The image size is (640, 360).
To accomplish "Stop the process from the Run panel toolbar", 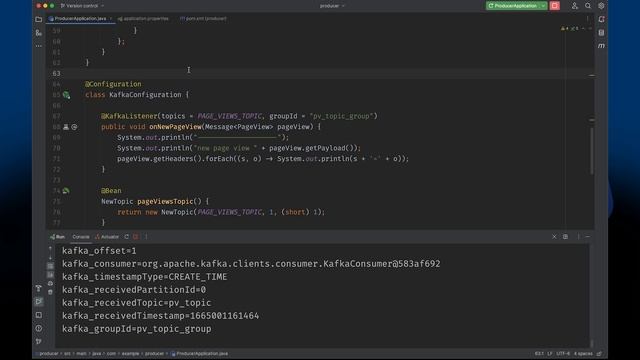I will pos(136,237).
